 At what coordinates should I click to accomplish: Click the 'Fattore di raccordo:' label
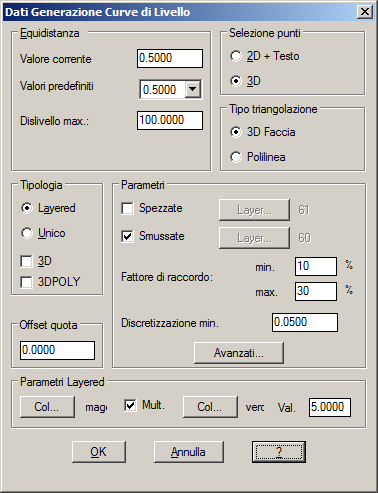[167, 277]
